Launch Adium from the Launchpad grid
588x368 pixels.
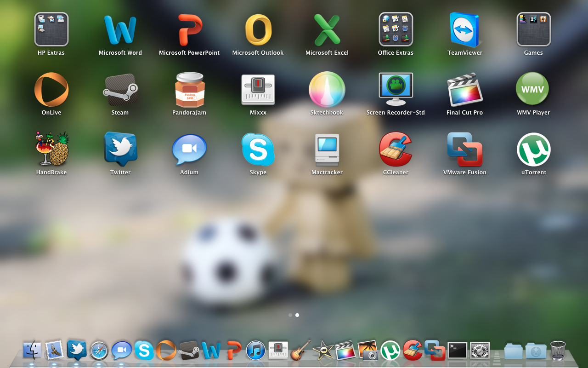click(189, 149)
